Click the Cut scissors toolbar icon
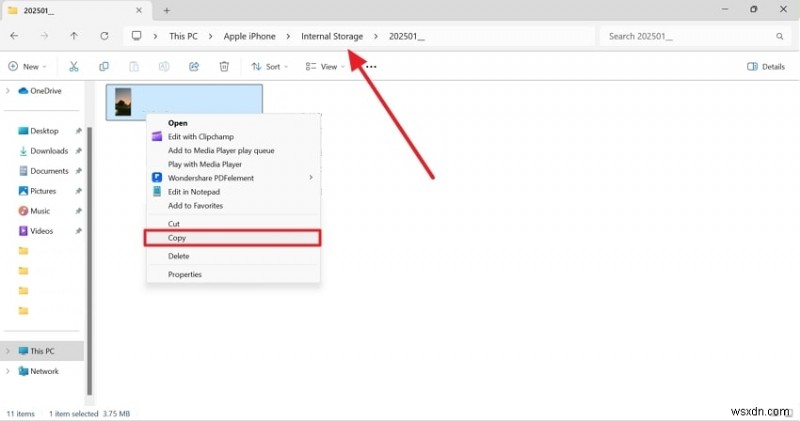 (x=74, y=66)
